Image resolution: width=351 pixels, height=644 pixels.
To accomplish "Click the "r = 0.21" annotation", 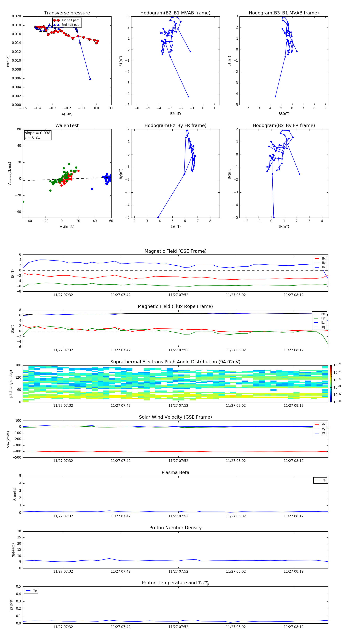I will click(33, 137).
